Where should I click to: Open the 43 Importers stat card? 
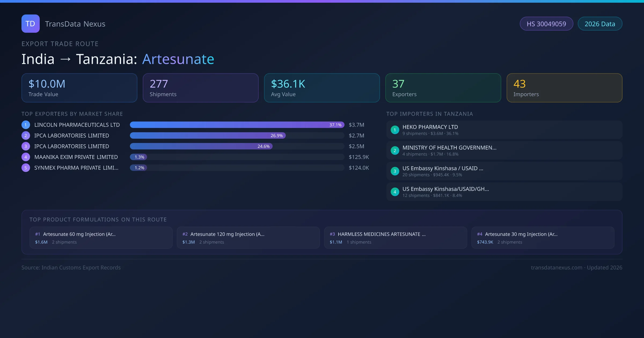pyautogui.click(x=564, y=88)
